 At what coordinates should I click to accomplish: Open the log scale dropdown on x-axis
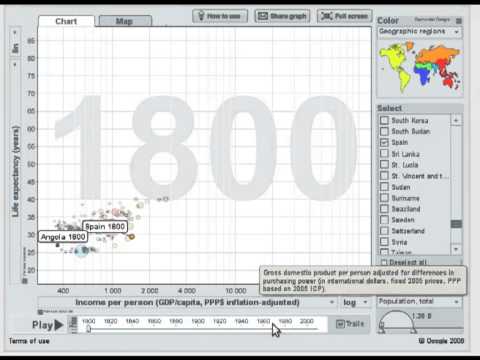click(355, 302)
